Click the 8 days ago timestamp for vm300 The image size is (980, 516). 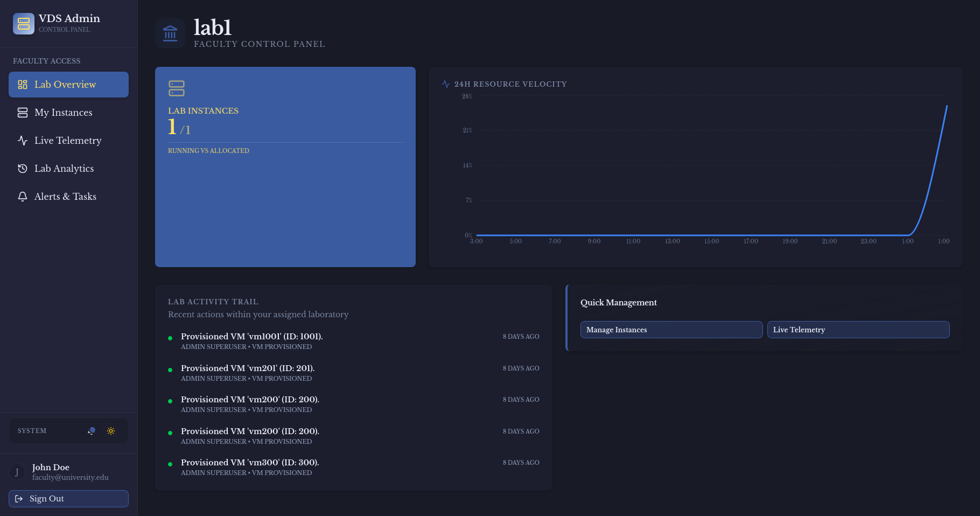521,463
